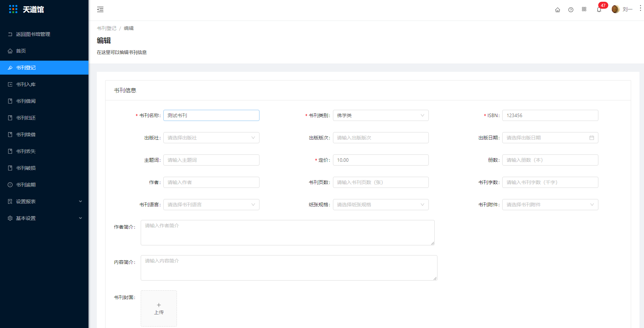Open the help question mark icon

571,10
